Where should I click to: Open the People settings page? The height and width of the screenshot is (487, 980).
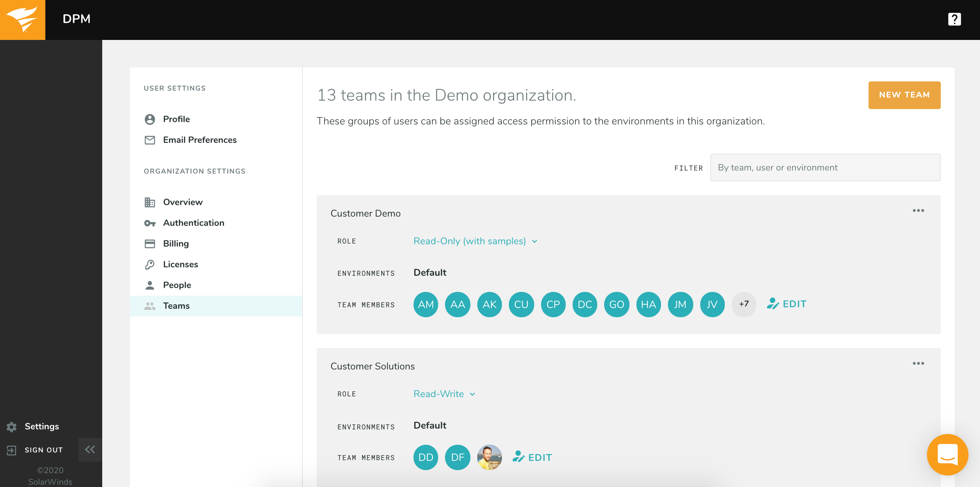(x=177, y=285)
